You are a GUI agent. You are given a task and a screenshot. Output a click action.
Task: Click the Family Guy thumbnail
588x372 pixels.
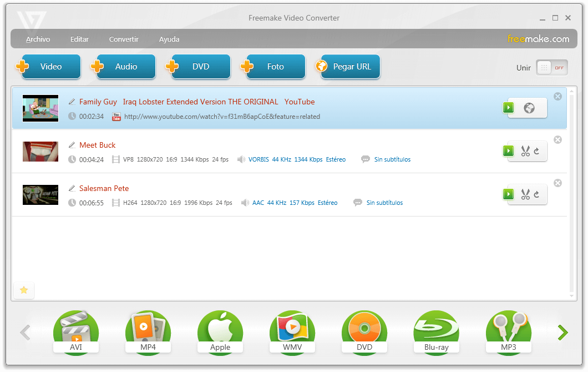40,108
